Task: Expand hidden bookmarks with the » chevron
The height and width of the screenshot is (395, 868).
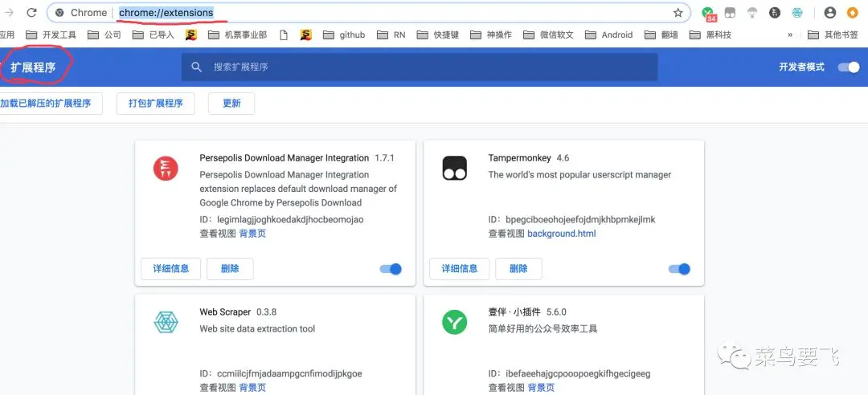Action: [790, 35]
